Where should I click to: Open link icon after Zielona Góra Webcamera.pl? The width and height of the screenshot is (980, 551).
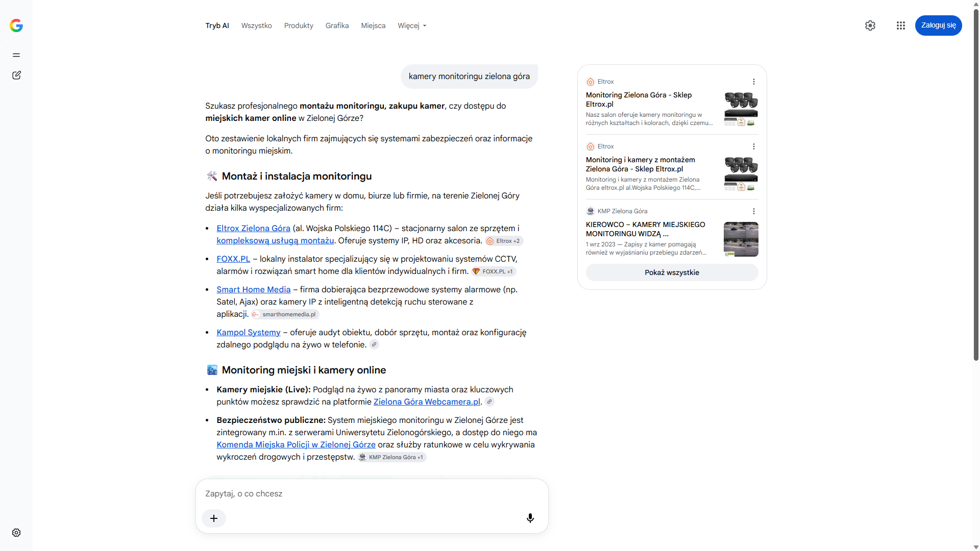pyautogui.click(x=489, y=402)
